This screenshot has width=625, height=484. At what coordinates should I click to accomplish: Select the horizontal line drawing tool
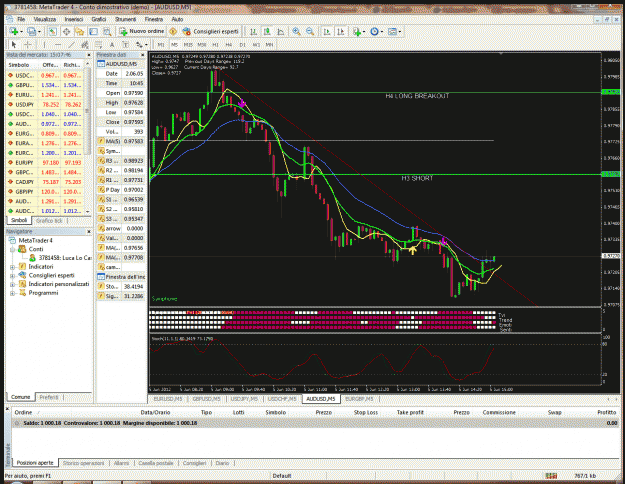coord(58,45)
